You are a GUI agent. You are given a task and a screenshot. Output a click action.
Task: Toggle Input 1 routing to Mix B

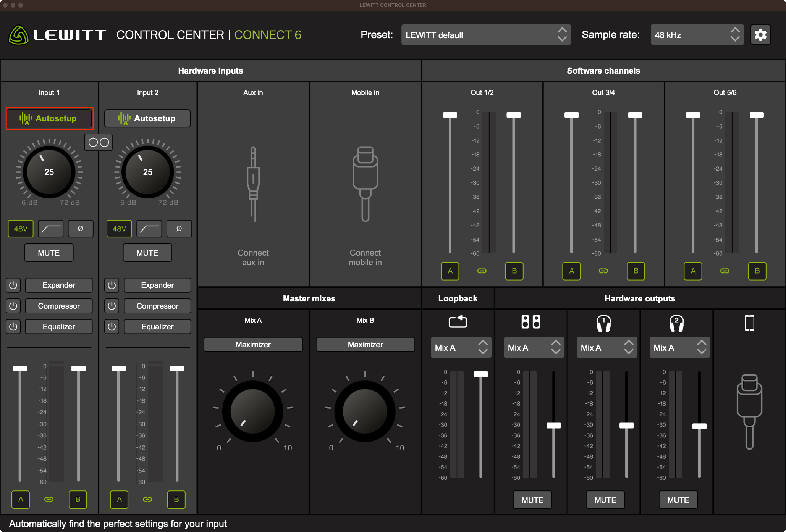click(x=78, y=499)
